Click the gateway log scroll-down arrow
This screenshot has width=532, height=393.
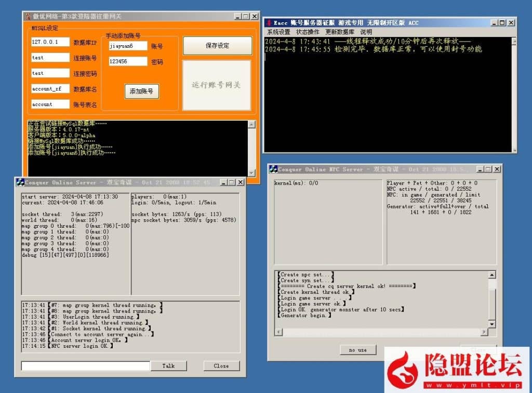[x=252, y=173]
